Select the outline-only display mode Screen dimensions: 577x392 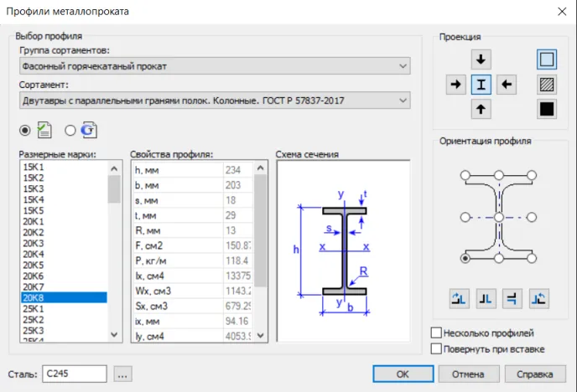(547, 60)
